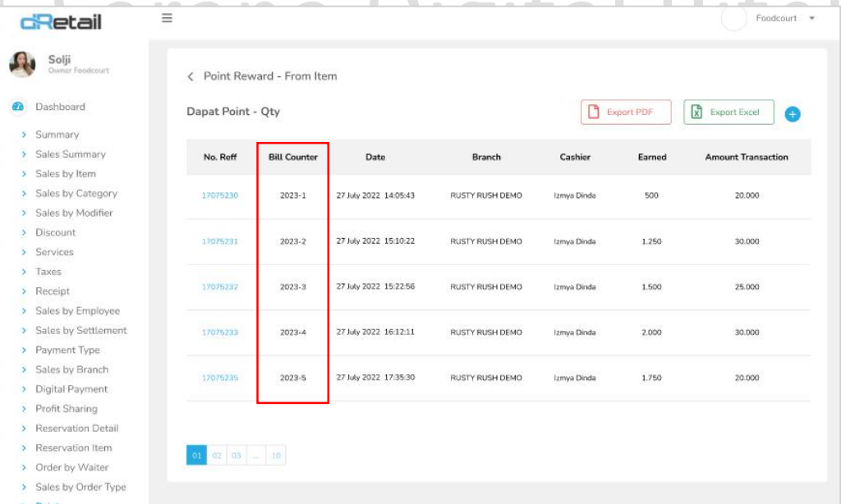The image size is (841, 504).
Task: Click the hamburger menu icon
Action: [x=167, y=18]
